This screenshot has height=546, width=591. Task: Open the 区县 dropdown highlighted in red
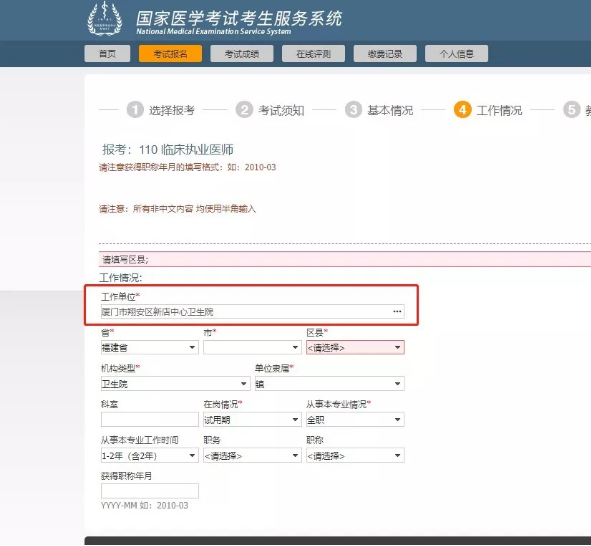click(x=355, y=347)
